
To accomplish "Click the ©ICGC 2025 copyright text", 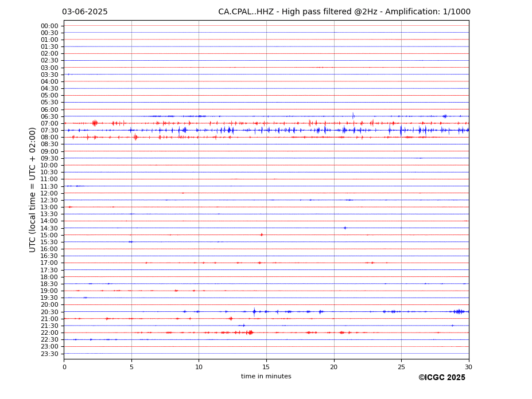I will 442,378.
